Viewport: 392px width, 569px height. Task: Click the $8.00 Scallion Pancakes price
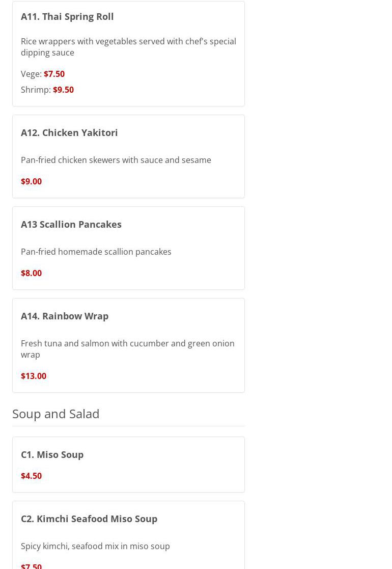click(31, 273)
